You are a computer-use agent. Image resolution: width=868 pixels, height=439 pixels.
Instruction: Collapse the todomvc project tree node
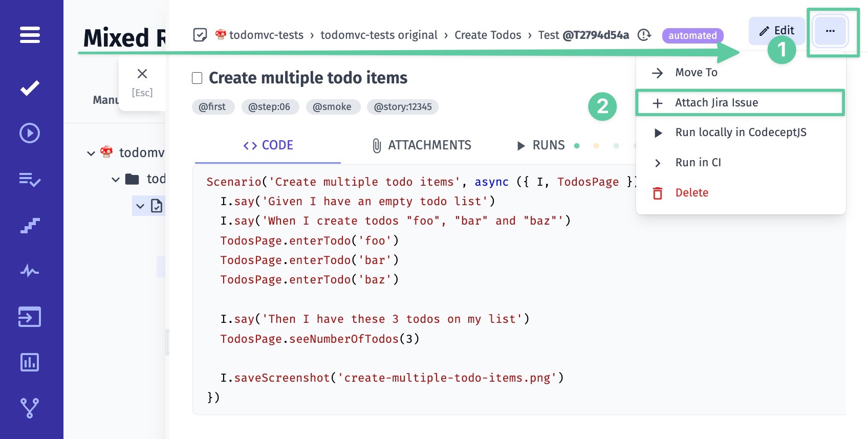tap(91, 153)
